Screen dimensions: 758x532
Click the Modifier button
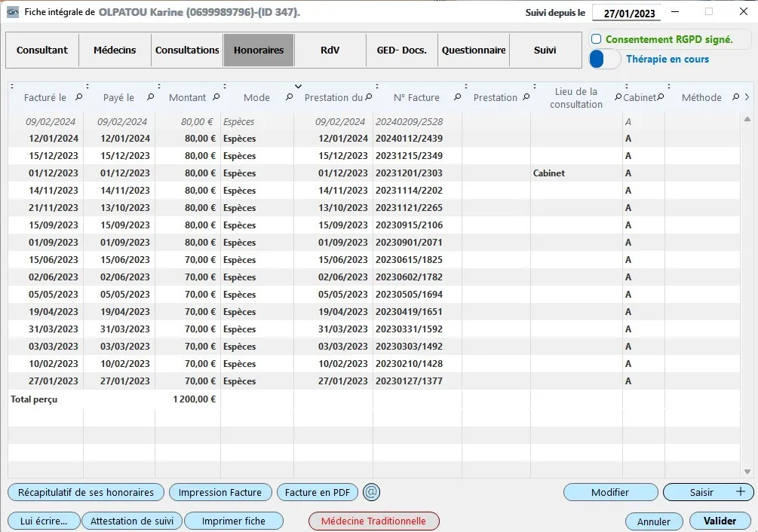[610, 492]
